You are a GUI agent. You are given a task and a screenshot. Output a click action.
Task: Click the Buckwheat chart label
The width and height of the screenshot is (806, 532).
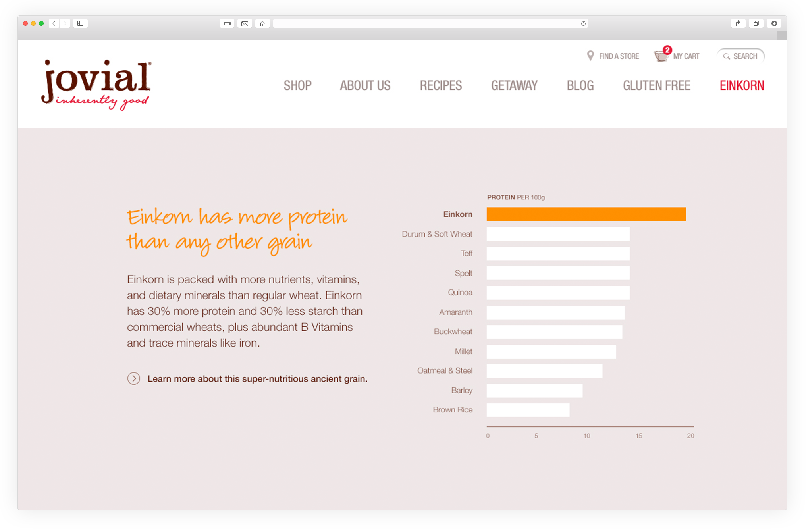(453, 332)
